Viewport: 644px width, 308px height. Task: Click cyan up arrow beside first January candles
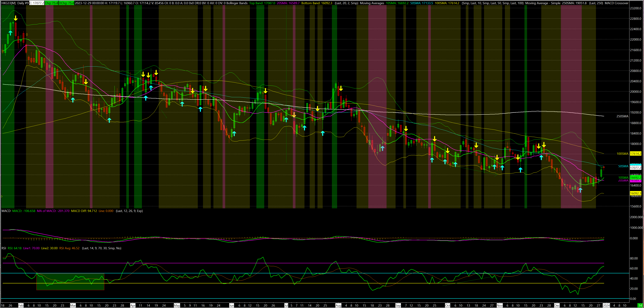10,33
